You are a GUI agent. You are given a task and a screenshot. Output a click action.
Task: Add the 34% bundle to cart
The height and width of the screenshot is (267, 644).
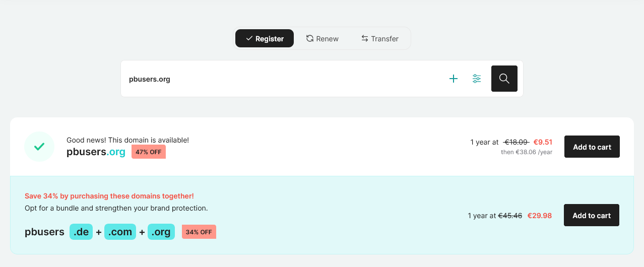[591, 215]
